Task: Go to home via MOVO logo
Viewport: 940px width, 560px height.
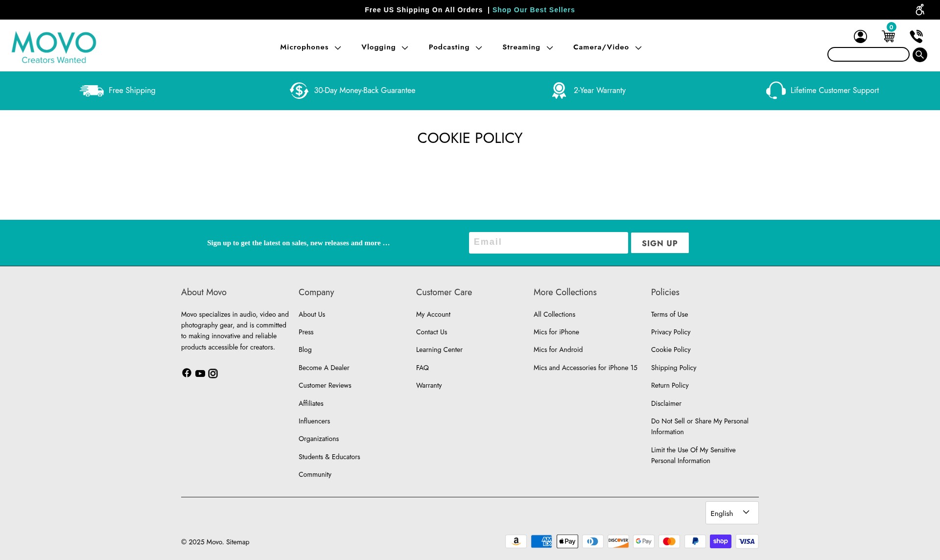Action: [x=54, y=47]
